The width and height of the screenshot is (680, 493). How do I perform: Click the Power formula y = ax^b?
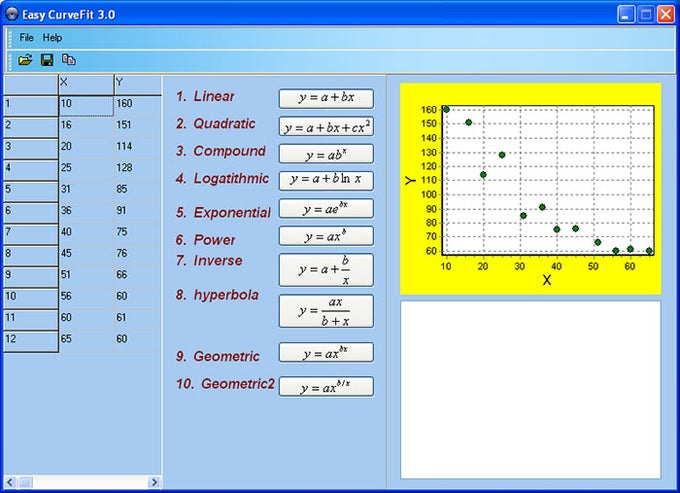[x=326, y=236]
